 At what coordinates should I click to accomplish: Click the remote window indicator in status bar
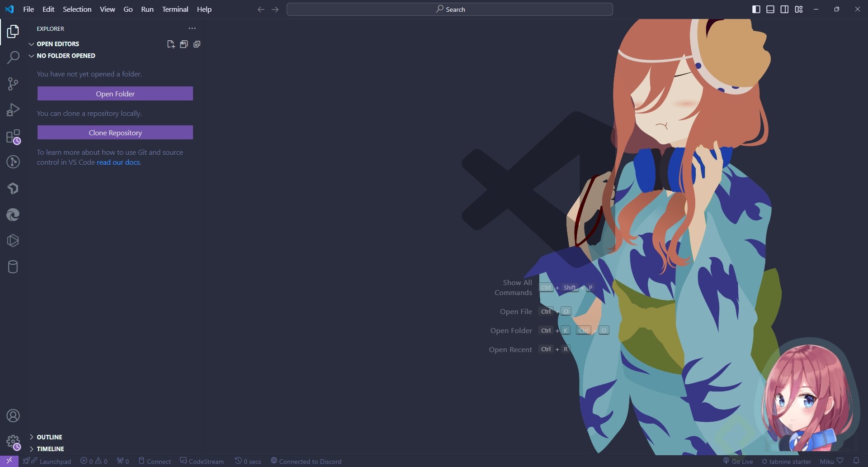point(9,461)
